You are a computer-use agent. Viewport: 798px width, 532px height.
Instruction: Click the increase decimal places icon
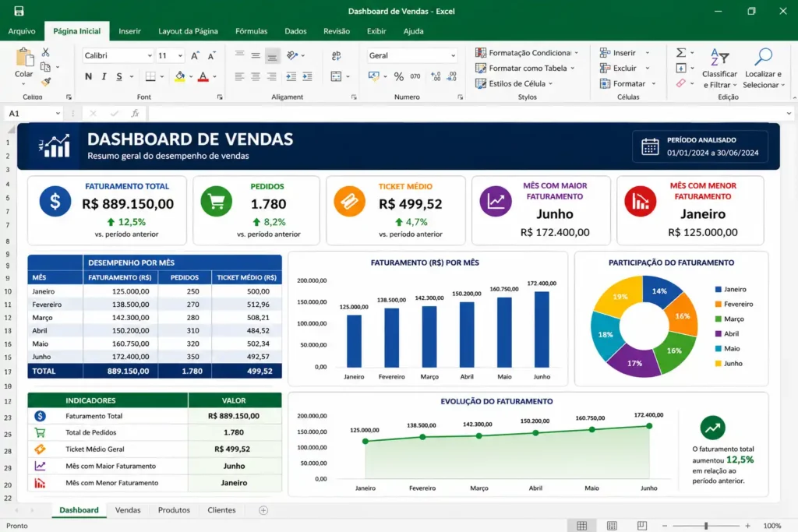coord(436,76)
